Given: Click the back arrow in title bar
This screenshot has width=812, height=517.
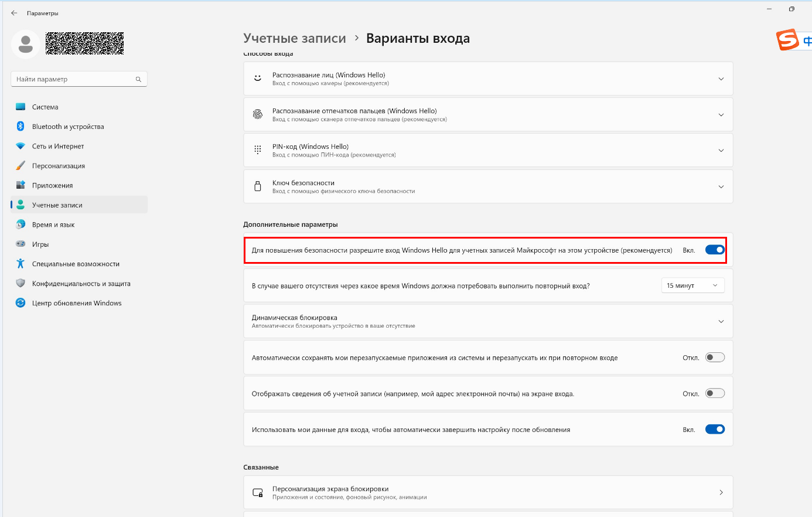Looking at the screenshot, I should (14, 13).
